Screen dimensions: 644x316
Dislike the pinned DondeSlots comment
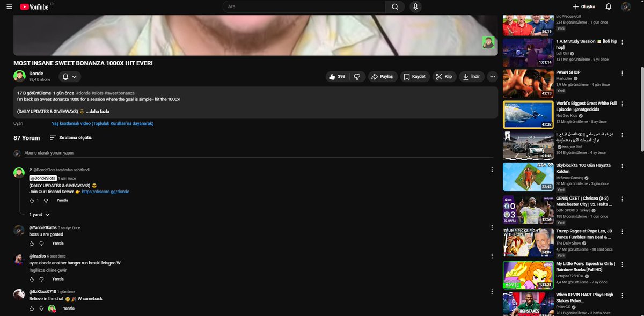click(x=46, y=200)
